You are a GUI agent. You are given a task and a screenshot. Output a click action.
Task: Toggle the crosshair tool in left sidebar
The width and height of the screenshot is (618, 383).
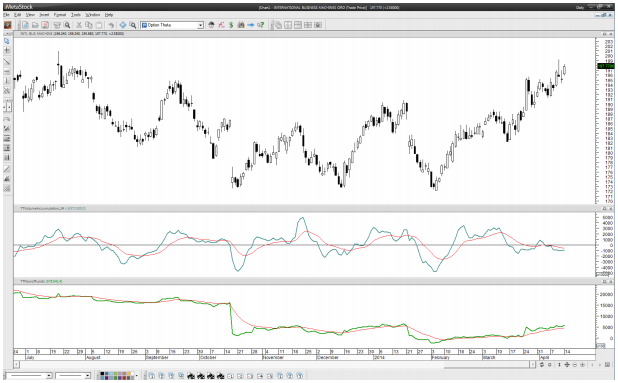click(7, 50)
